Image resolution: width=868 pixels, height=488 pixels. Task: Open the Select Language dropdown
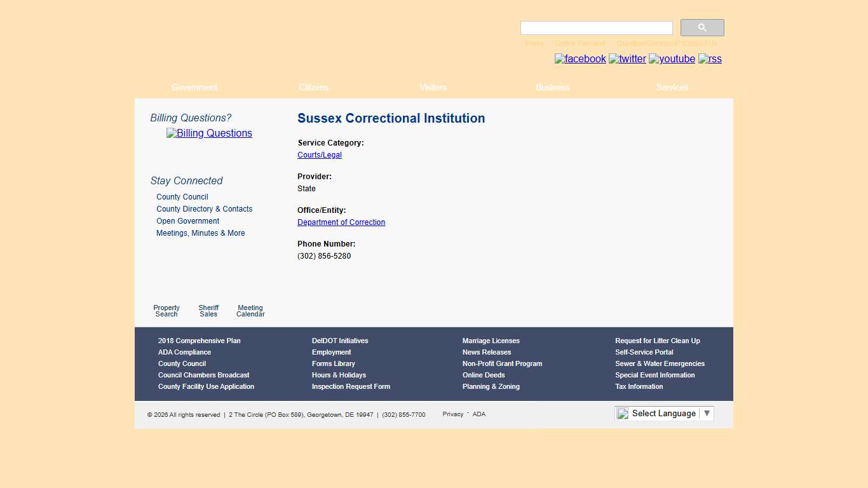point(663,413)
